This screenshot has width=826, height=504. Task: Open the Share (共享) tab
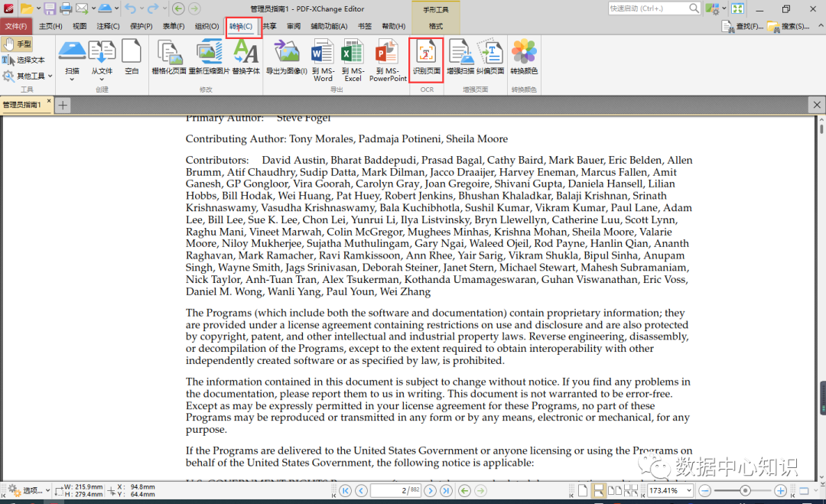[x=270, y=26]
